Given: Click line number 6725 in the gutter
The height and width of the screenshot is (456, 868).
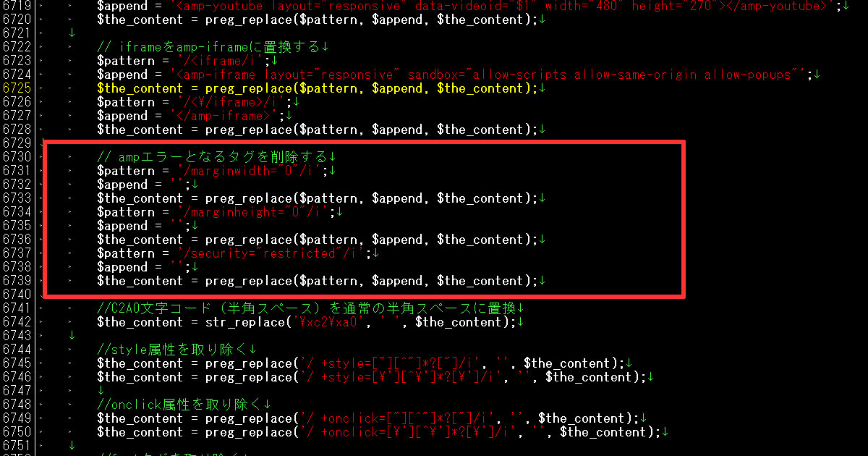Looking at the screenshot, I should pos(17,88).
